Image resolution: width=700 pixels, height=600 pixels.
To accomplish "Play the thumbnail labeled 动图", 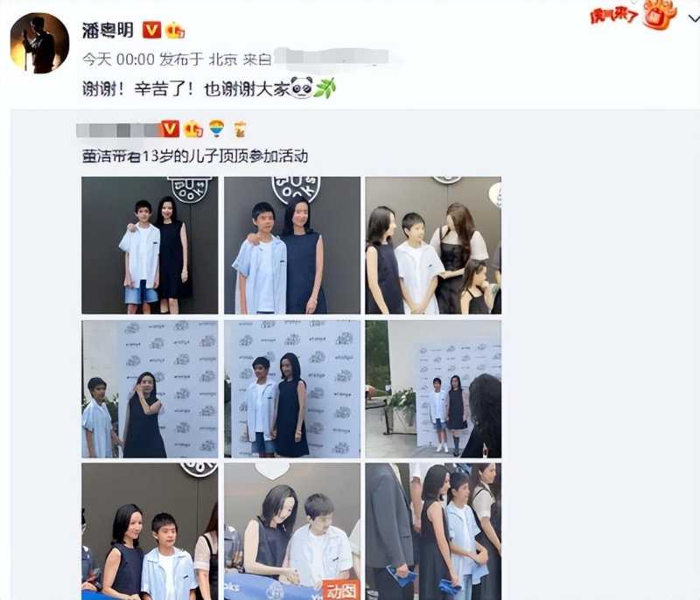I will 292,531.
